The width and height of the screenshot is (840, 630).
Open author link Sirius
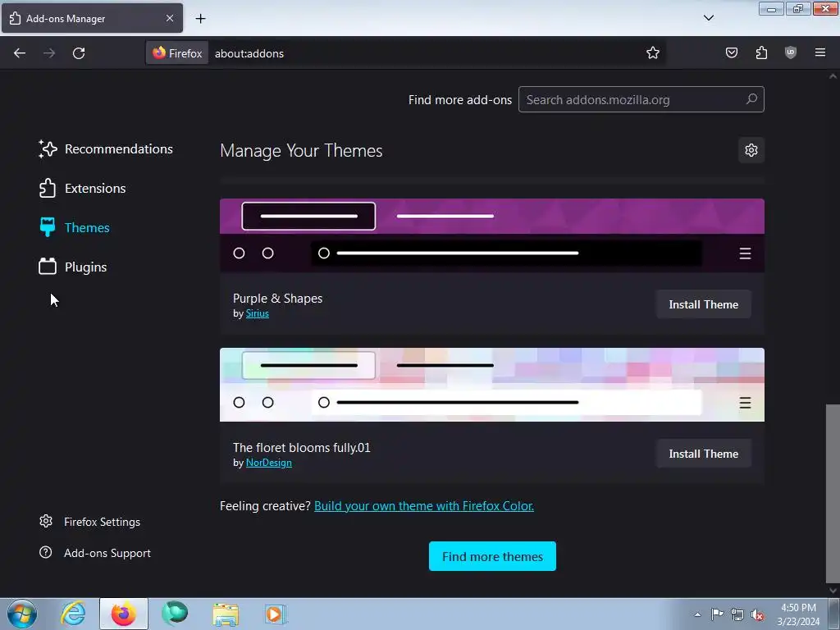257,313
